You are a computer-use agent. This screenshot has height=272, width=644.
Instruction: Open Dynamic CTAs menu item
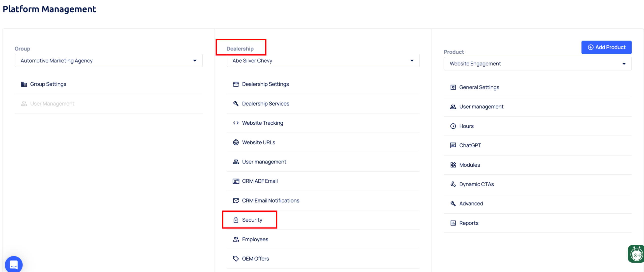coord(476,184)
